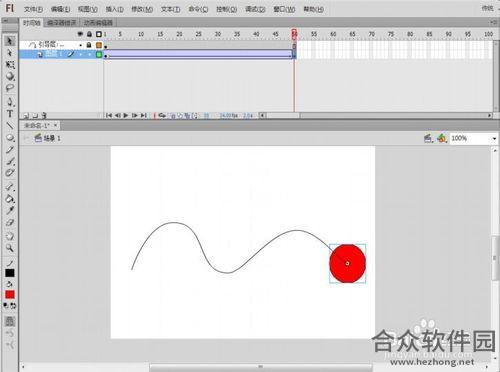Click the Edit Symbols icon
Viewport: 500px width, 372px height.
[x=442, y=138]
